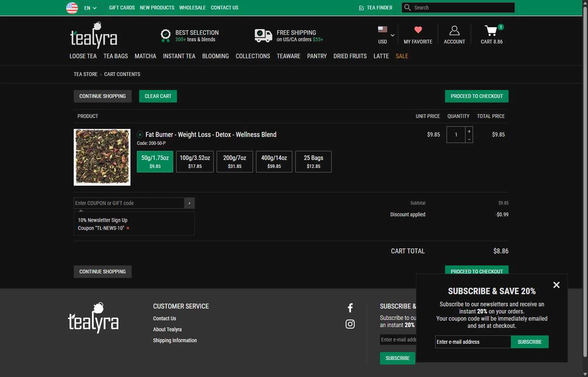
Task: Open the Loose Tea menu
Action: click(83, 56)
